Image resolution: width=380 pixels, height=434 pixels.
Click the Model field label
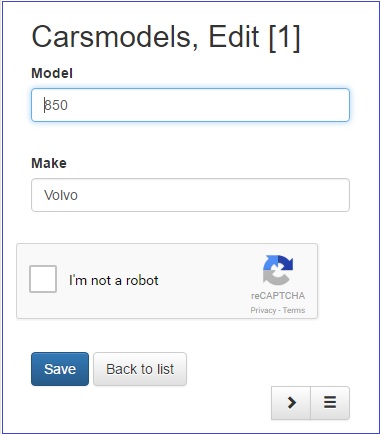point(52,73)
